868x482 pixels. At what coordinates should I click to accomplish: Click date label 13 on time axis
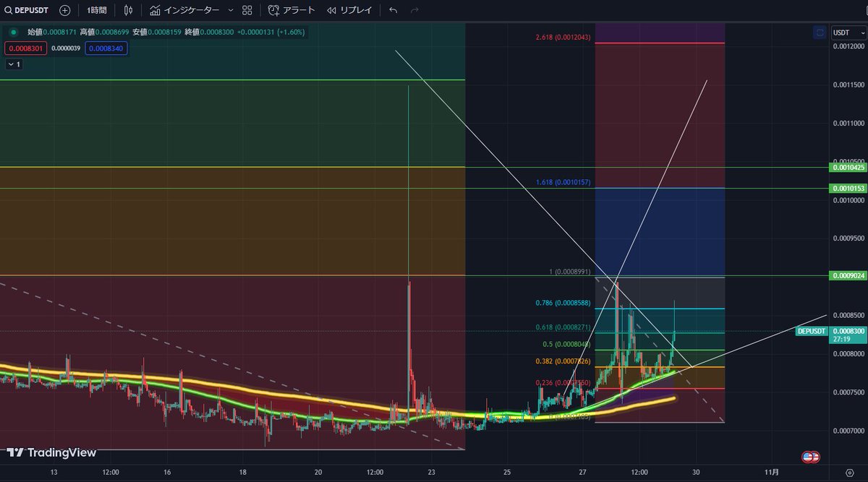[54, 473]
